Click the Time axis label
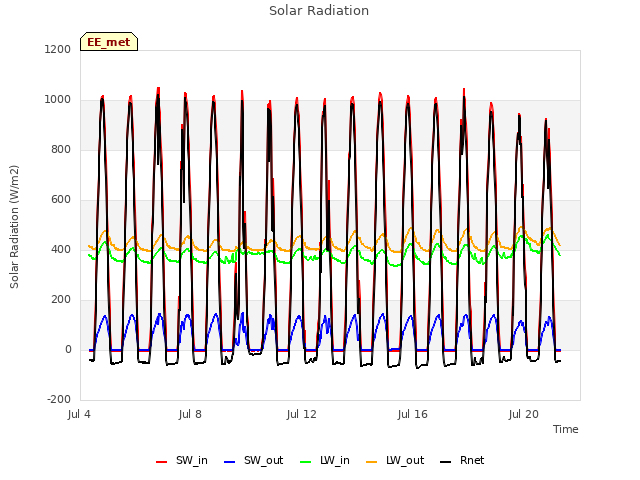The image size is (640, 480). pyautogui.click(x=566, y=429)
